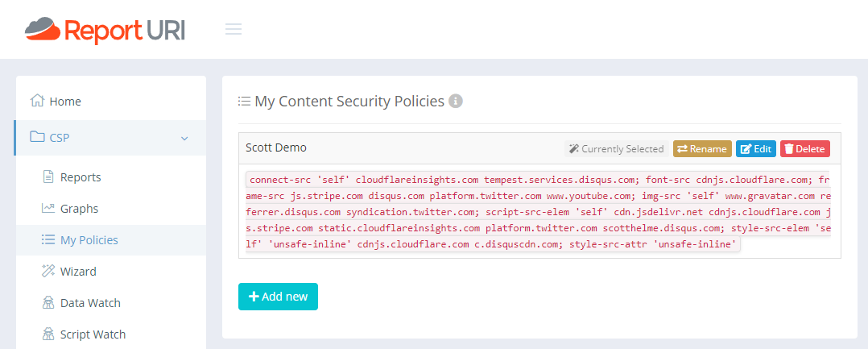Rename the Scott Demo policy
Image resolution: width=868 pixels, height=349 pixels.
(x=702, y=149)
